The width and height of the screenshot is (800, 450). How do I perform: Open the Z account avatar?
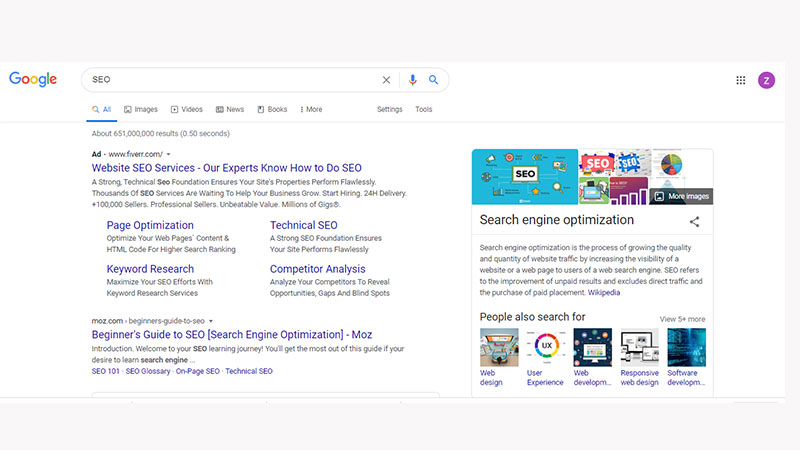[x=766, y=80]
